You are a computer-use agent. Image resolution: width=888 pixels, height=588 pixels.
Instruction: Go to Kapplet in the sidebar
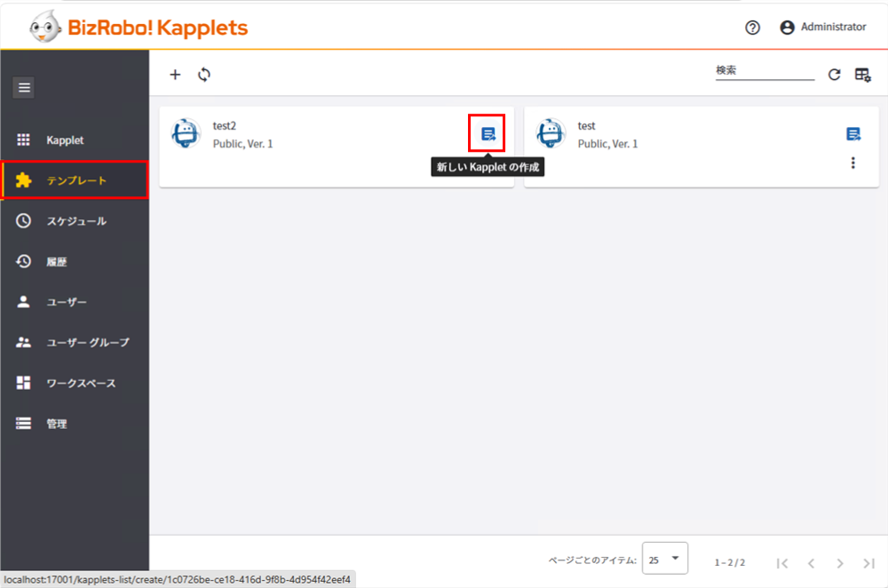pos(75,140)
